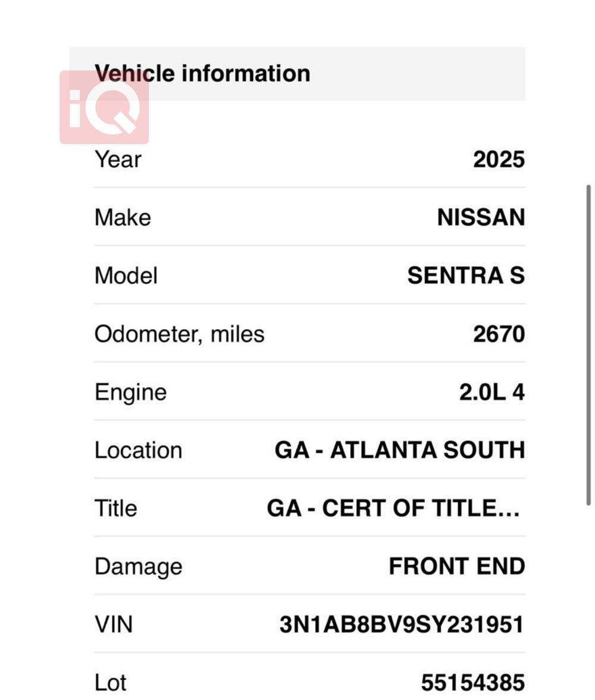The height and width of the screenshot is (700, 595).
Task: Click the NISSAN make value
Action: coord(481,218)
